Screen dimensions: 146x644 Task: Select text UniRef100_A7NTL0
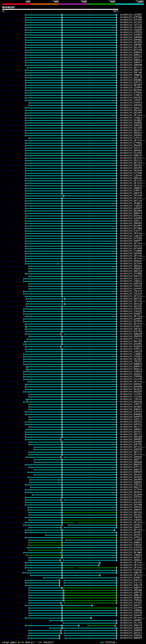click(131, 349)
